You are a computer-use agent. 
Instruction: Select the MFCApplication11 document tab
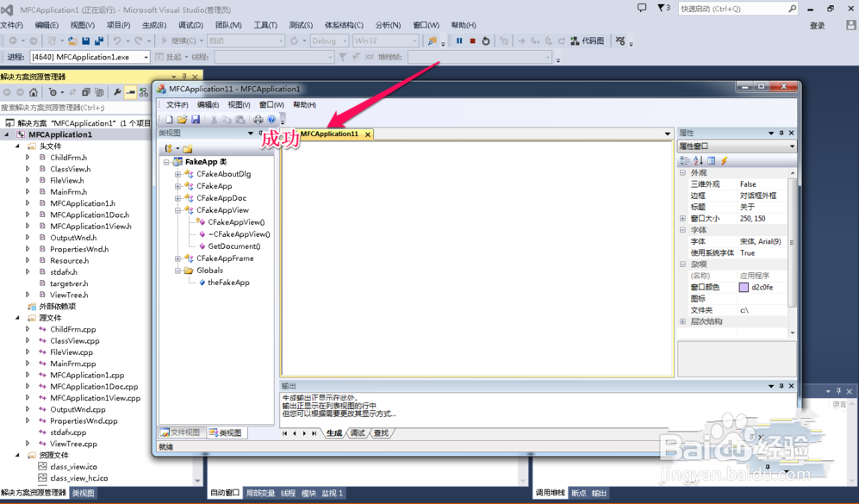pyautogui.click(x=329, y=134)
